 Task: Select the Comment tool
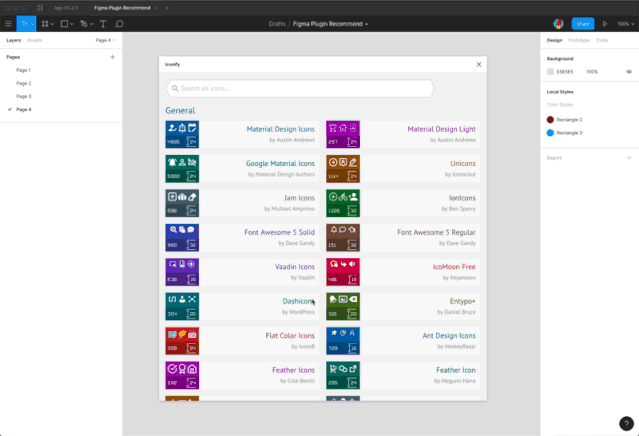pyautogui.click(x=119, y=24)
